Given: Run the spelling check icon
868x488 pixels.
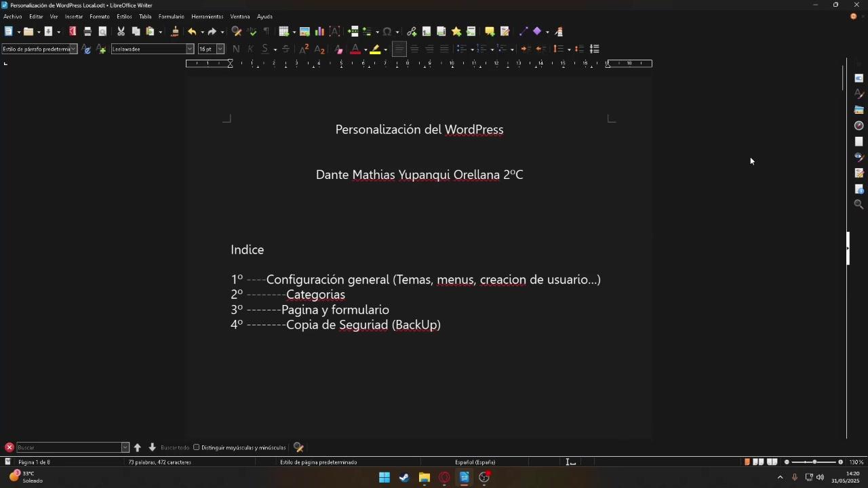Looking at the screenshot, I should [x=252, y=31].
